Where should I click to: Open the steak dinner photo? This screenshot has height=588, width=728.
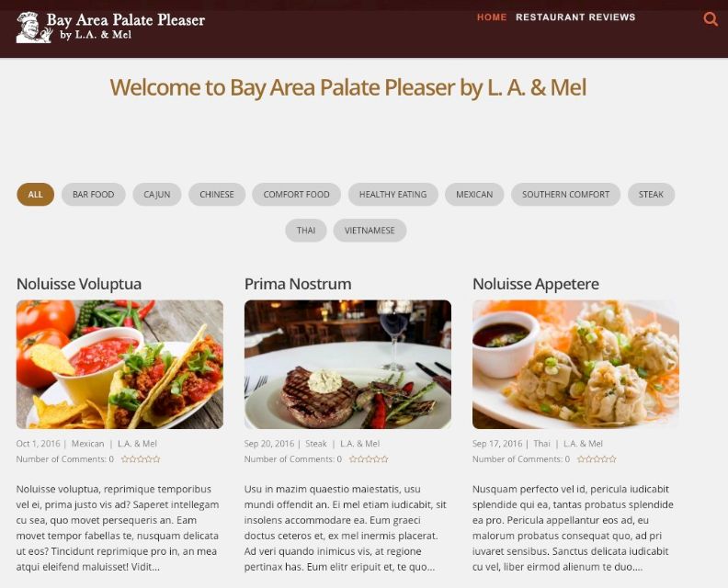pyautogui.click(x=347, y=365)
